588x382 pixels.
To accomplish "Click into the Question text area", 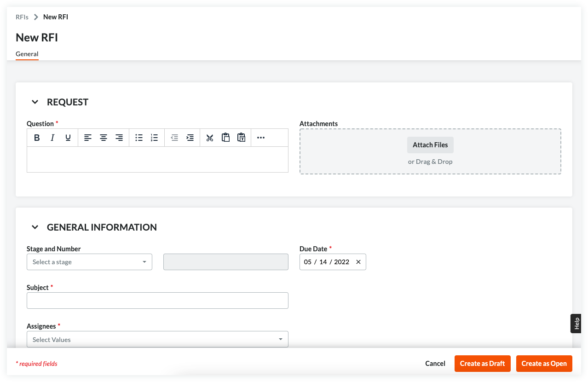I will point(157,159).
